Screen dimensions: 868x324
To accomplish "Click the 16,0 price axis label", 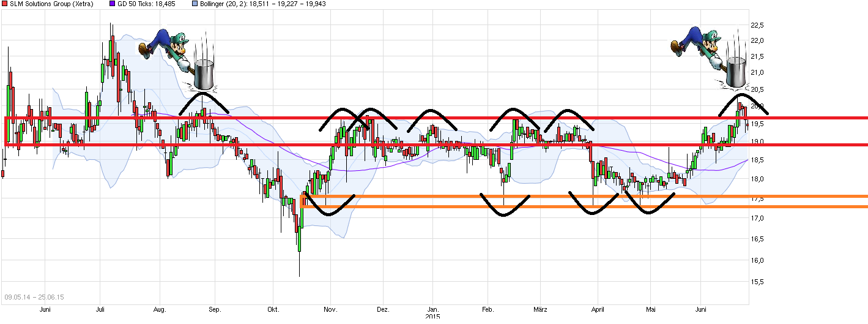I will pyautogui.click(x=757, y=260).
